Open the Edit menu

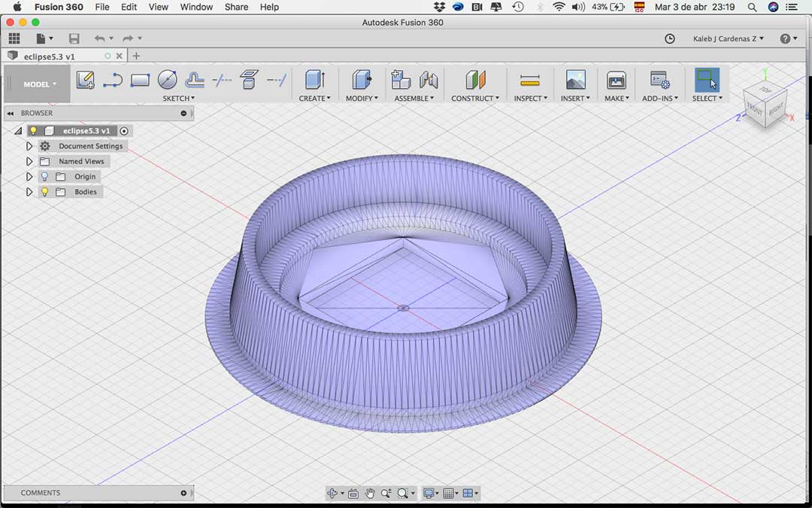click(x=129, y=7)
